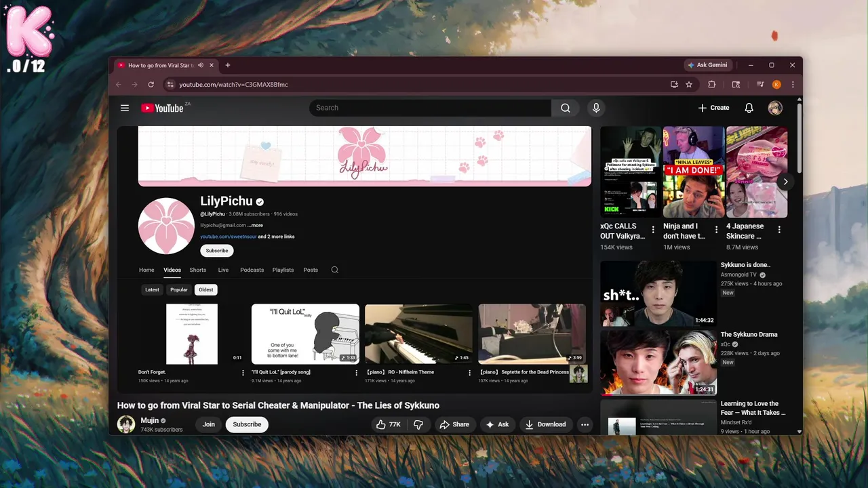Reload the page in the browser
868x488 pixels.
[151, 85]
